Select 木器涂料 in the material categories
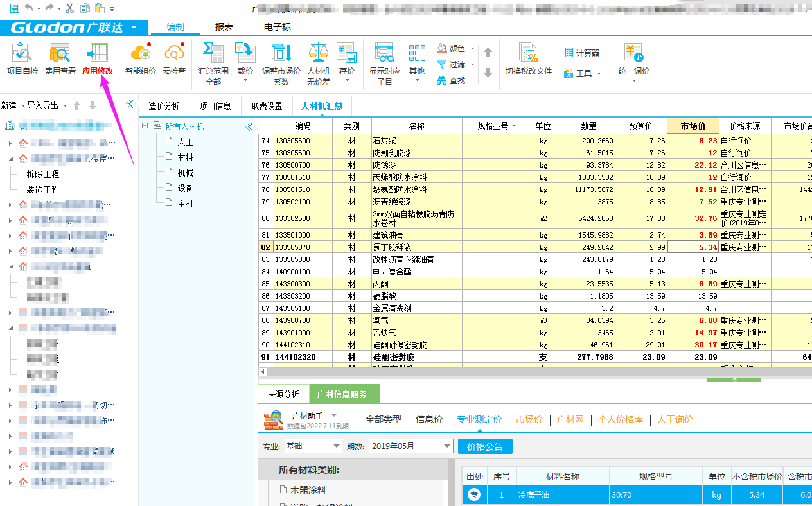812x506 pixels. (x=308, y=490)
